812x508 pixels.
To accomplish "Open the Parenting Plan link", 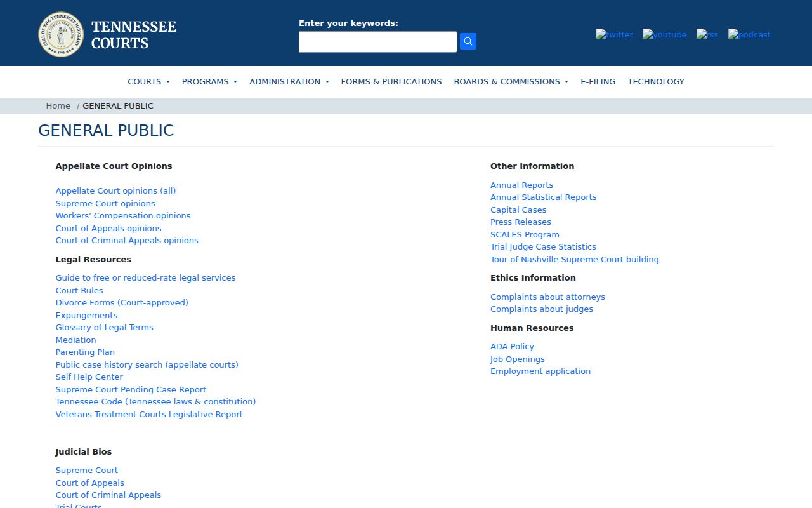I will point(85,352).
